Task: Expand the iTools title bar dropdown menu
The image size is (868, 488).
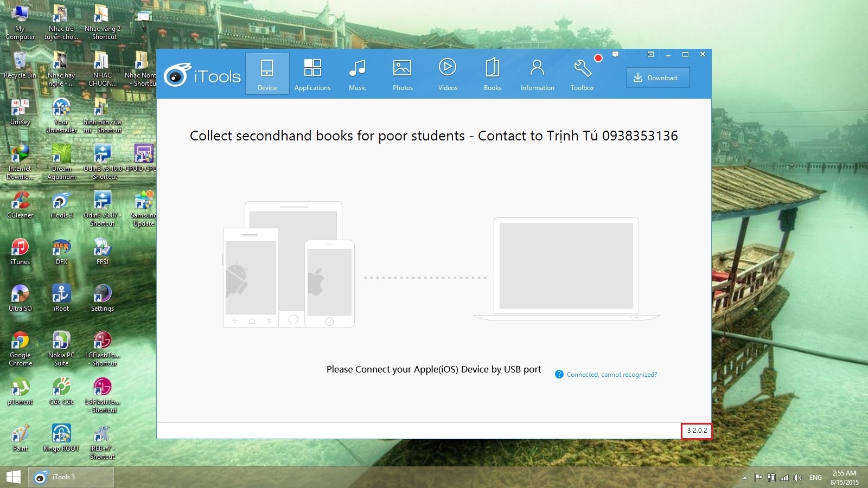Action: pos(650,54)
